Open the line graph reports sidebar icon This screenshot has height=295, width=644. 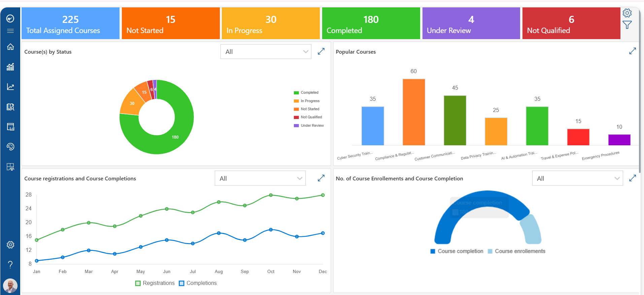tap(10, 87)
